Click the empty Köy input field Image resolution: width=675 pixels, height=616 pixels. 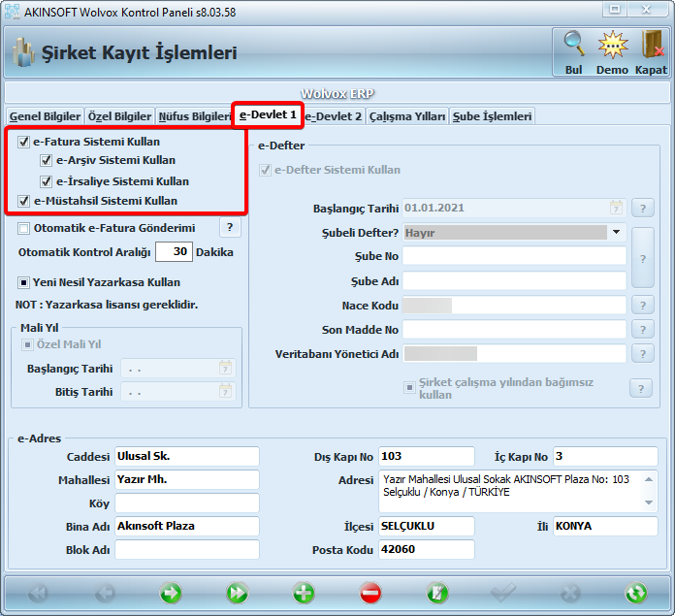click(187, 503)
